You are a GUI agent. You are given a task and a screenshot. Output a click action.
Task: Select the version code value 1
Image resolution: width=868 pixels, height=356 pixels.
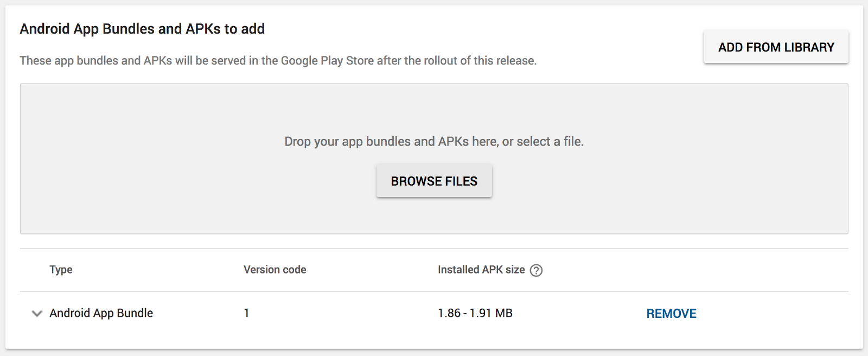pyautogui.click(x=246, y=313)
